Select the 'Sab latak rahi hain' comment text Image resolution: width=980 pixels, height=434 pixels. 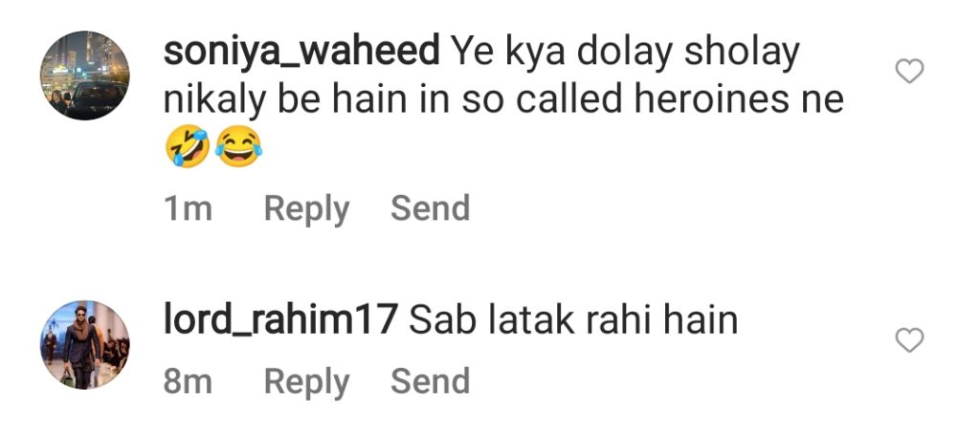tap(573, 320)
